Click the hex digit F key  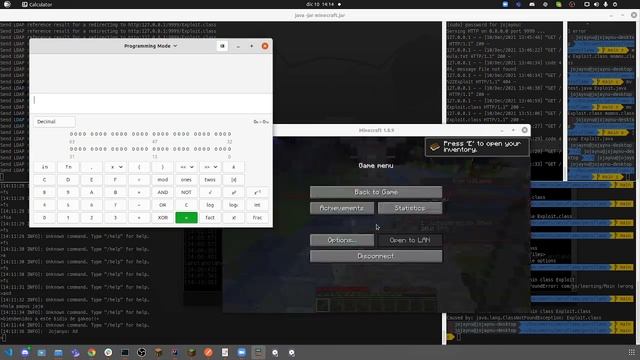point(116,180)
